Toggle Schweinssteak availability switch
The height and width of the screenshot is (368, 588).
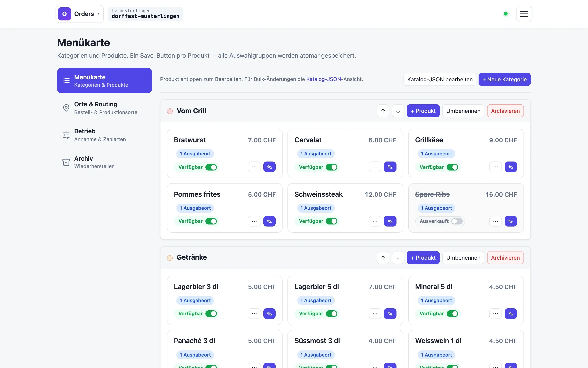click(x=332, y=221)
